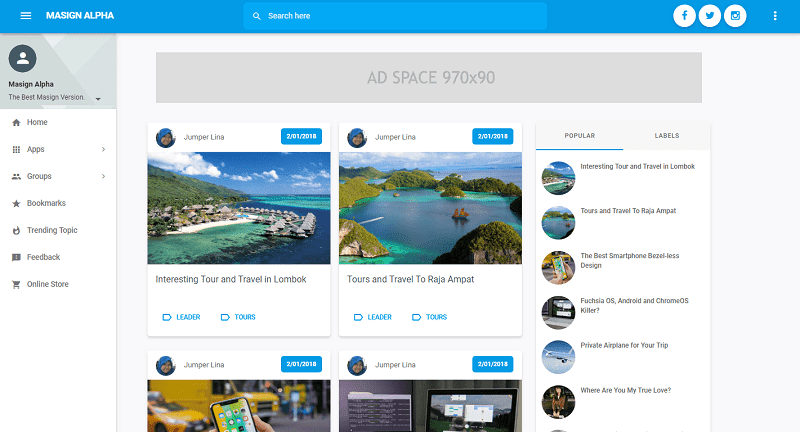Open the three-dot more options menu
Viewport: 800px width, 432px height.
click(x=775, y=16)
